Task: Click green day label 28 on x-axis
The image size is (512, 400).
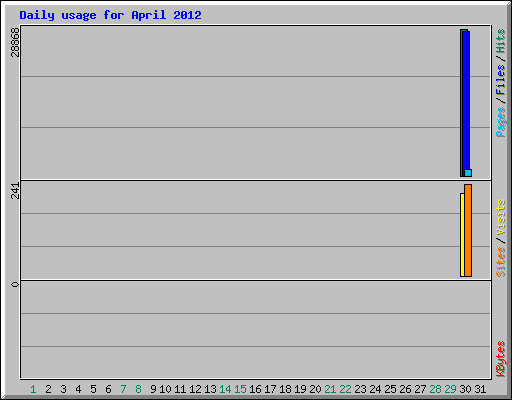Action: click(435, 389)
